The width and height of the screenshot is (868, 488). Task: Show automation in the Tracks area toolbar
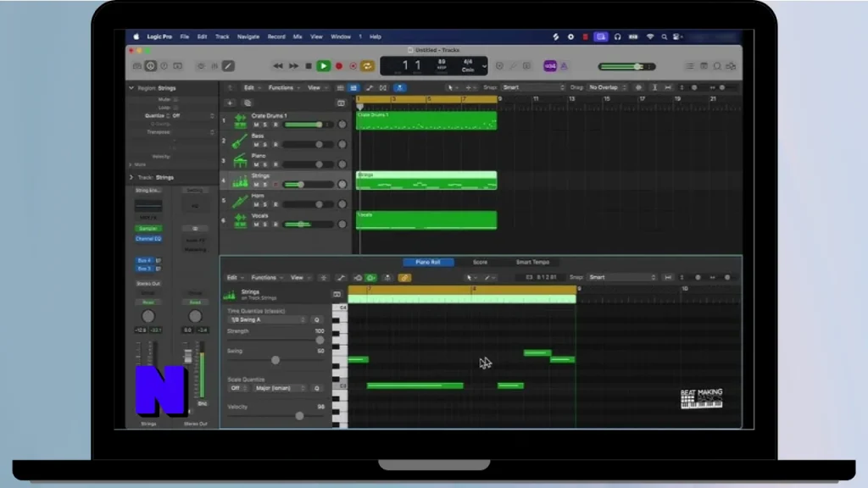coord(370,88)
